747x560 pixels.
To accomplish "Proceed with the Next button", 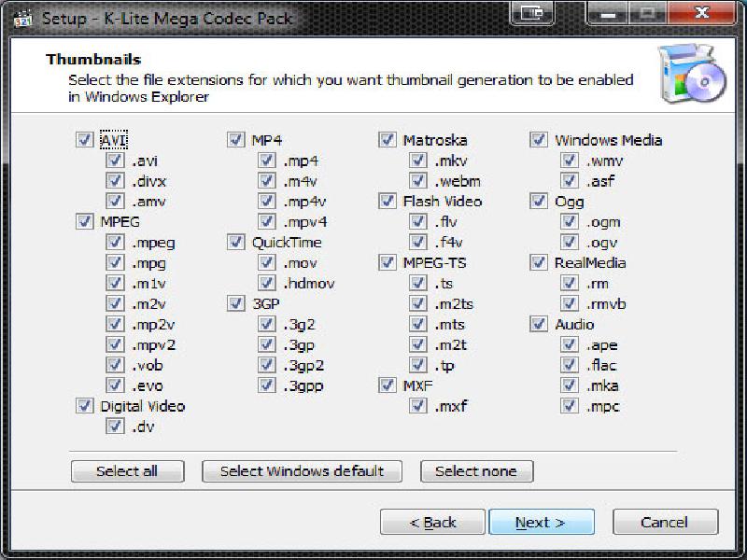I will coord(542,522).
